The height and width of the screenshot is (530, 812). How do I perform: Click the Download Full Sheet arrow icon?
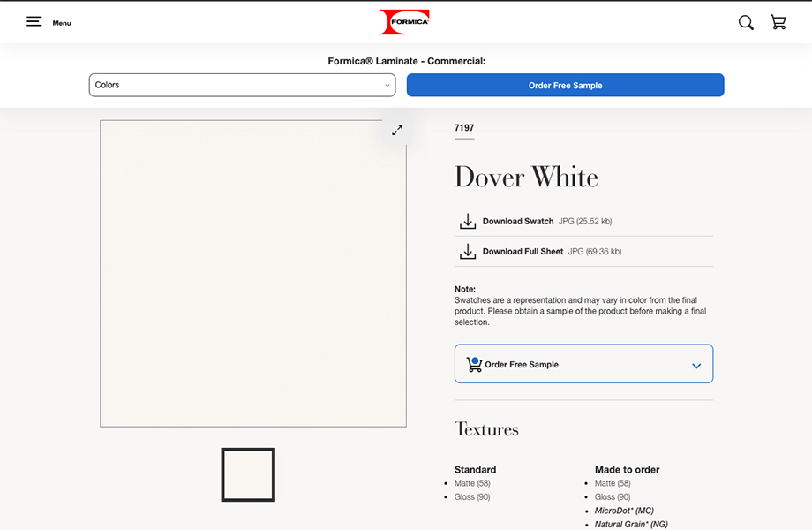pos(468,251)
